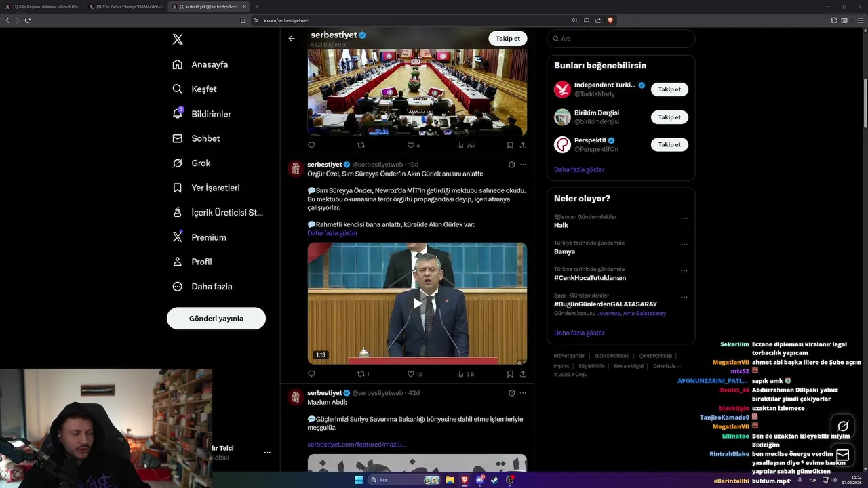
Task: Open Anasayfa (Home) in the sidebar
Action: click(200, 64)
